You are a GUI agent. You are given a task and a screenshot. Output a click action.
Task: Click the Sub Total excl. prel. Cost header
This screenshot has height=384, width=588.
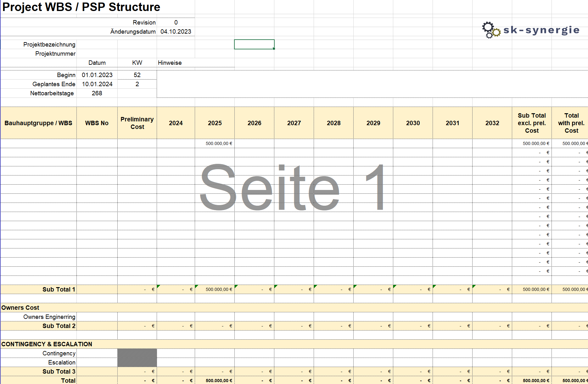532,123
